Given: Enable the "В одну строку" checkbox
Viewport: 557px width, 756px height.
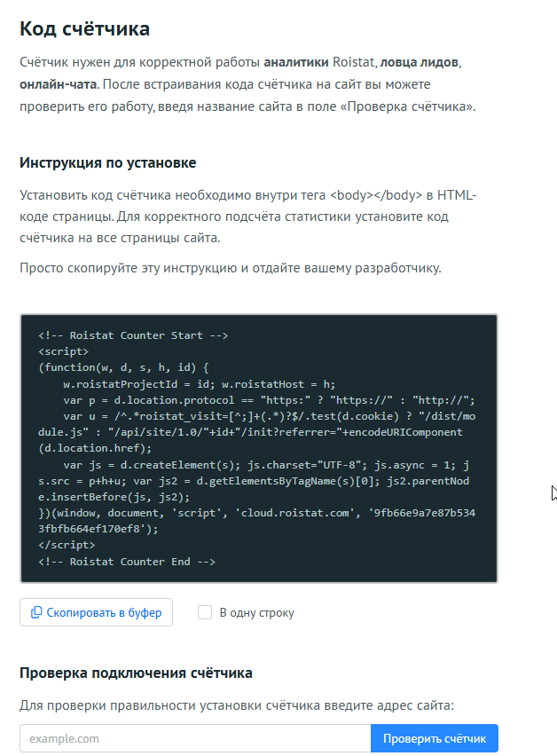Looking at the screenshot, I should 205,612.
